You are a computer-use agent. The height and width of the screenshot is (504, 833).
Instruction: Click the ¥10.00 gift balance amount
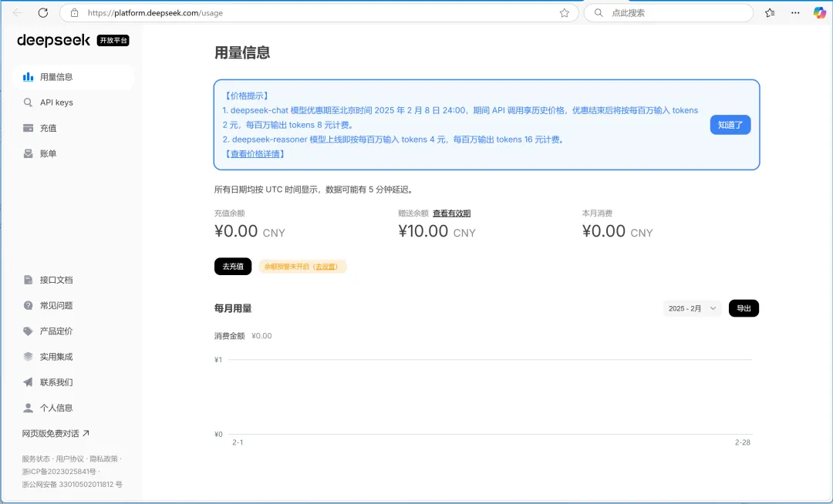tap(423, 231)
